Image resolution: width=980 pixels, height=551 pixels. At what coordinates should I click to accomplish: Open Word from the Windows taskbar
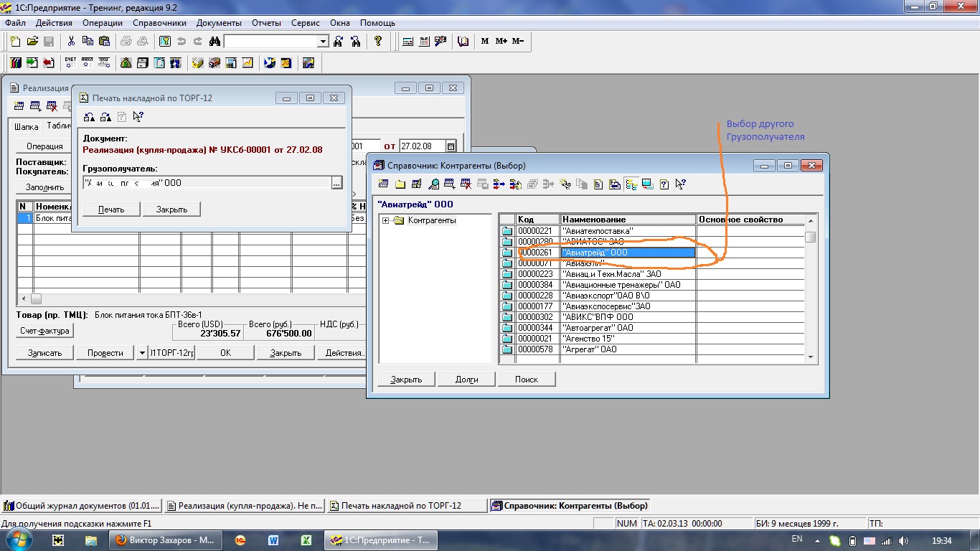click(273, 540)
